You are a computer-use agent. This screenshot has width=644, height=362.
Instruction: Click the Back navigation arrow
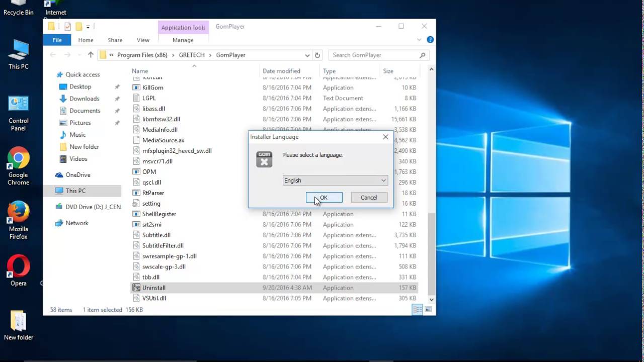53,55
